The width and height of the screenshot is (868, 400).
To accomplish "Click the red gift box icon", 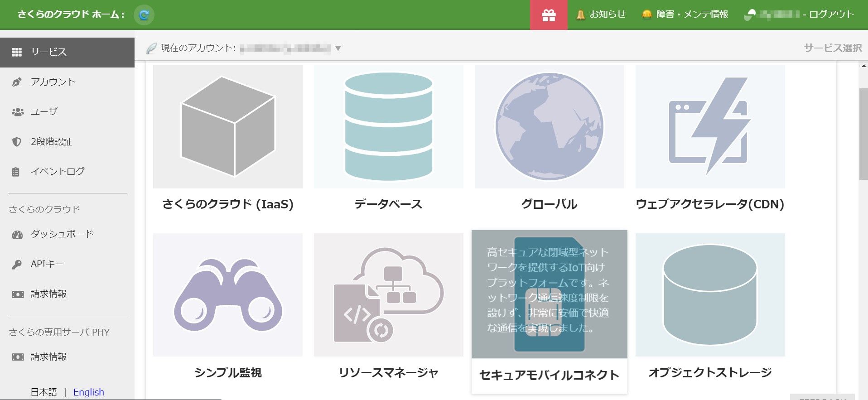I will (549, 15).
